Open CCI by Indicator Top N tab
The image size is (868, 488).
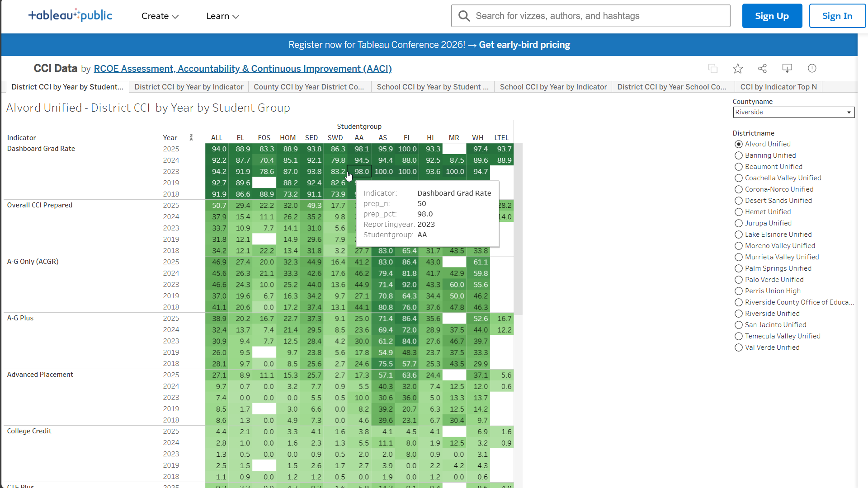778,87
